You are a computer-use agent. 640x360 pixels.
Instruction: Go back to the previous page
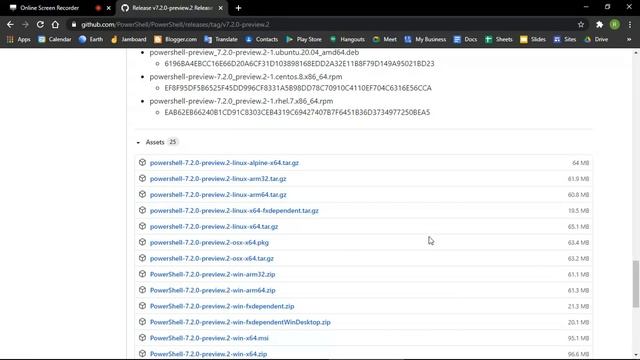[x=10, y=24]
